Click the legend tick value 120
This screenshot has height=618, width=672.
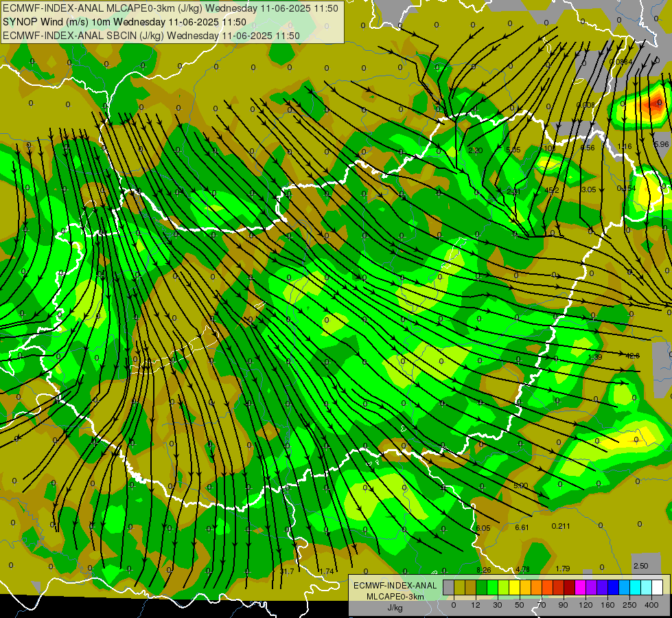click(586, 605)
